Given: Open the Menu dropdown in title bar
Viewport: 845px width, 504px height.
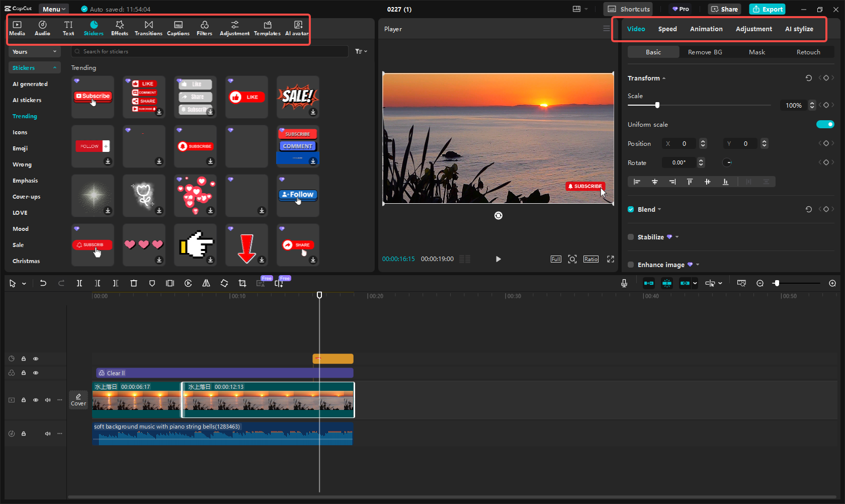Looking at the screenshot, I should 54,9.
